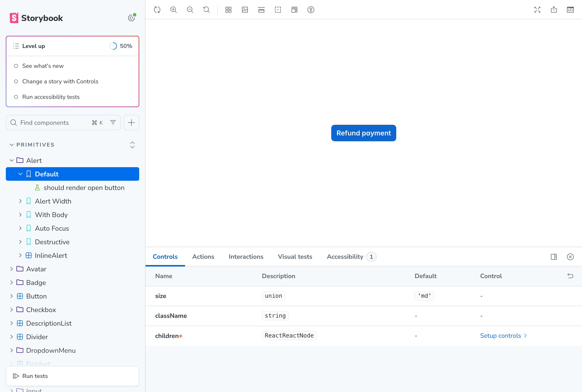The image size is (582, 392).
Task: Click the zoom in icon
Action: coord(173,10)
